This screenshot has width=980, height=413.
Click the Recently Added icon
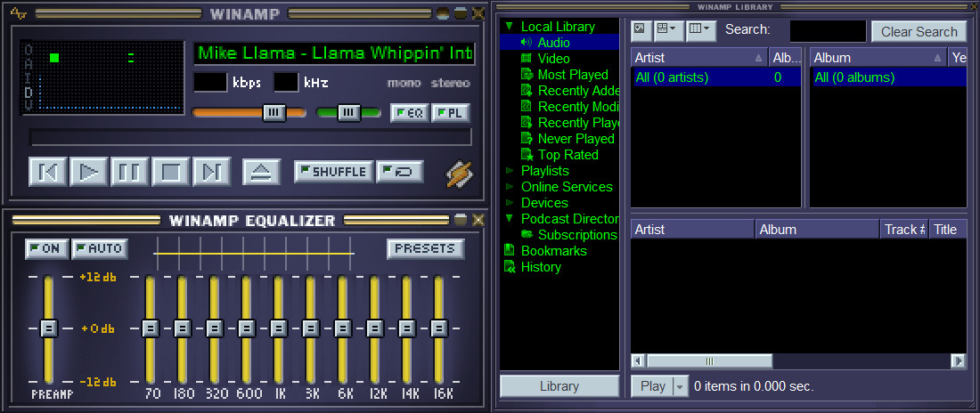pos(527,91)
